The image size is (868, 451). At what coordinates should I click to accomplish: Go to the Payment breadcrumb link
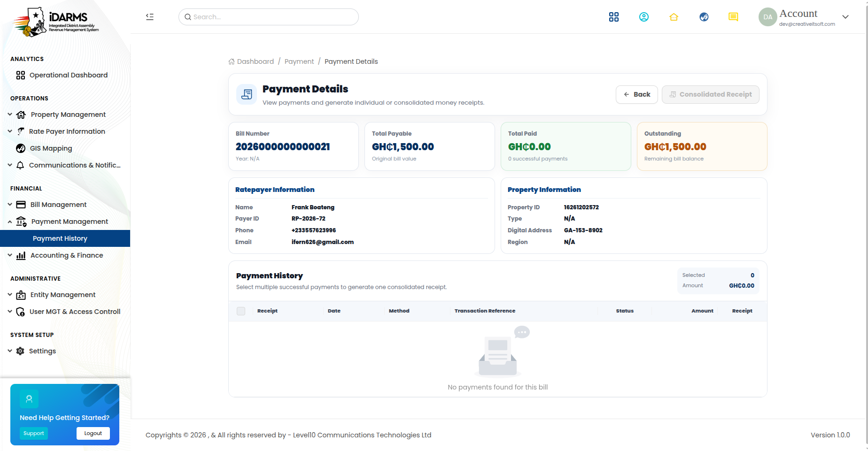pos(299,61)
